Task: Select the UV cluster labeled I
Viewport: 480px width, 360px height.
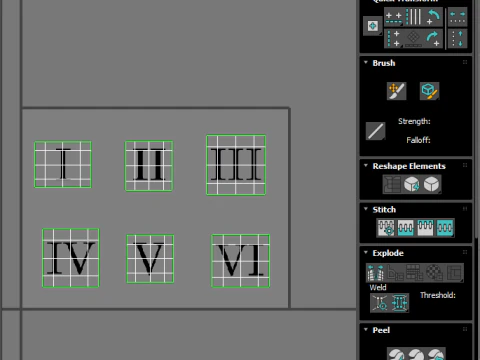Action: click(x=63, y=164)
